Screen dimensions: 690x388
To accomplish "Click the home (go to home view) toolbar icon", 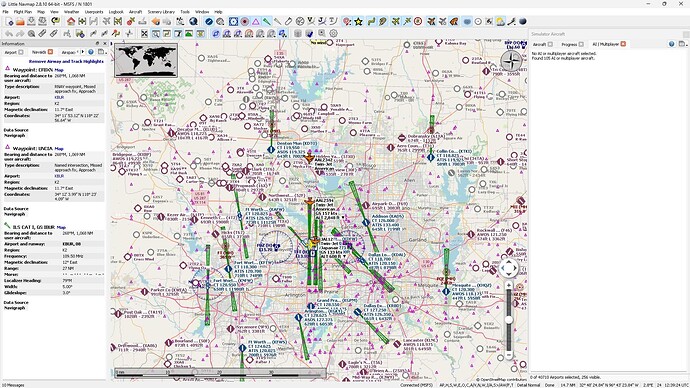I will tap(71, 21).
